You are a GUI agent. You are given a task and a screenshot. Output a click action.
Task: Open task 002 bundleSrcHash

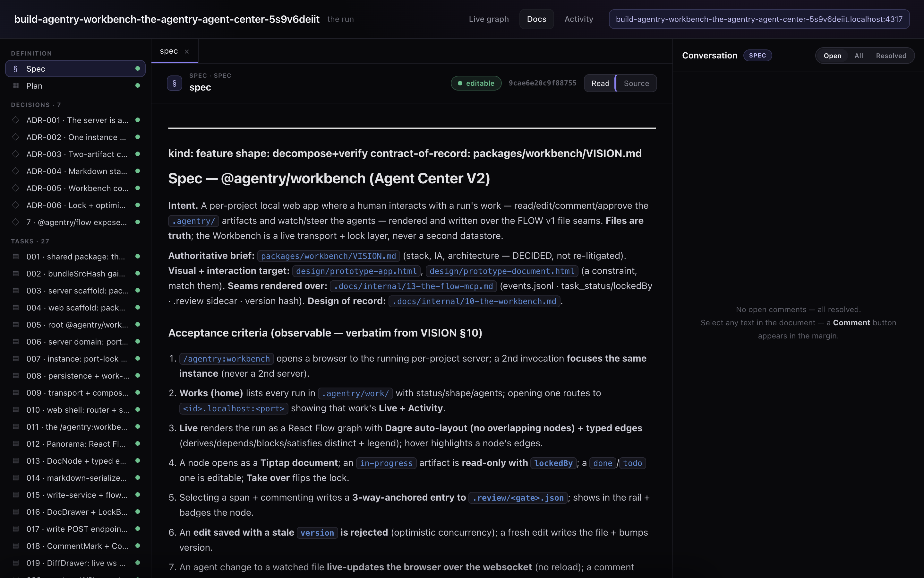click(x=75, y=274)
